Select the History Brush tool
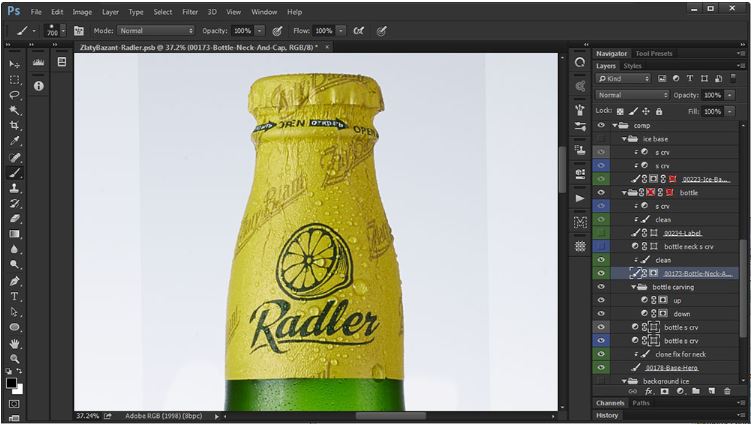Screen dimensions: 751x425 14,203
